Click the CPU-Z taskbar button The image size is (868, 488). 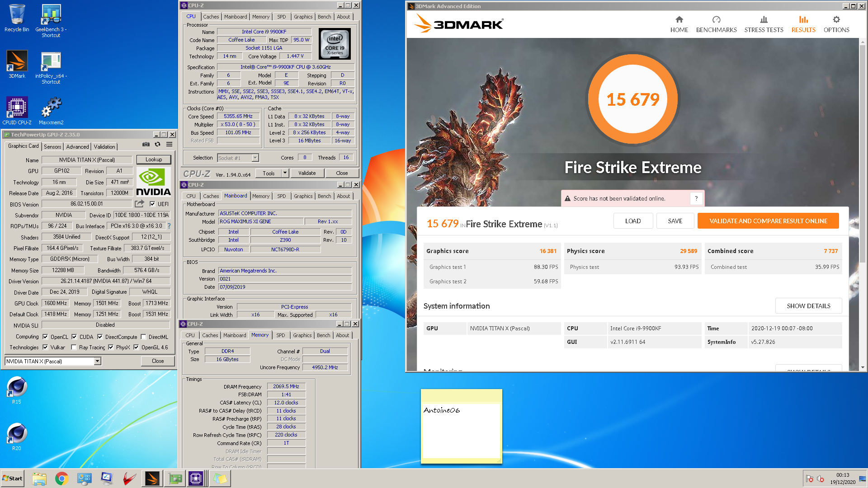[x=196, y=479]
